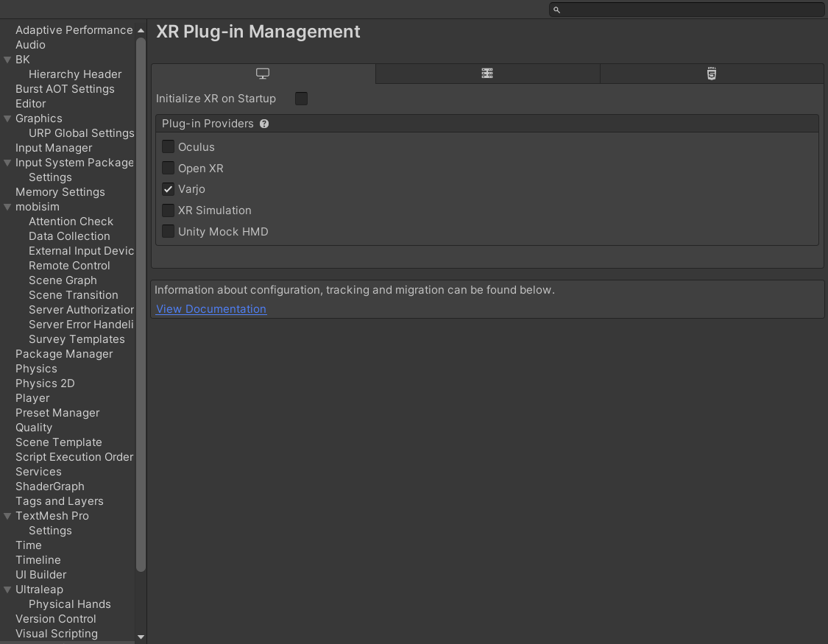Viewport: 828px width, 644px height.
Task: Uncheck the Varjo plug-in provider
Action: click(168, 189)
